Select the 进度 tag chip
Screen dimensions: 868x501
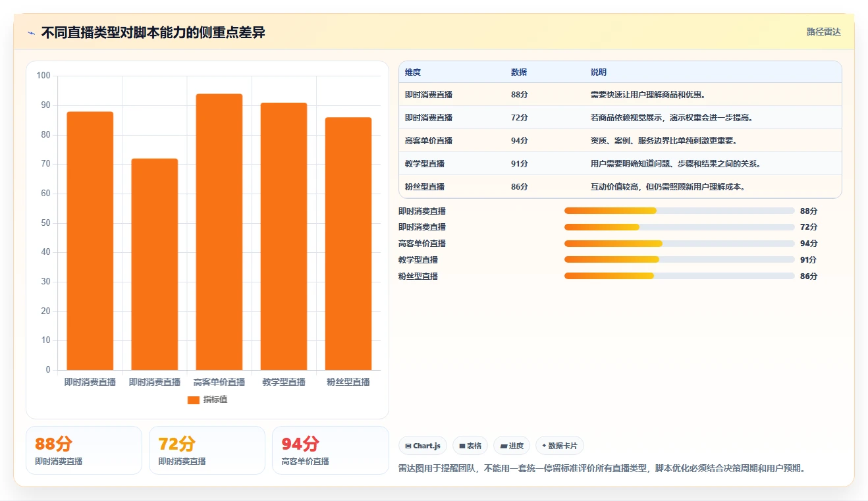click(x=512, y=446)
